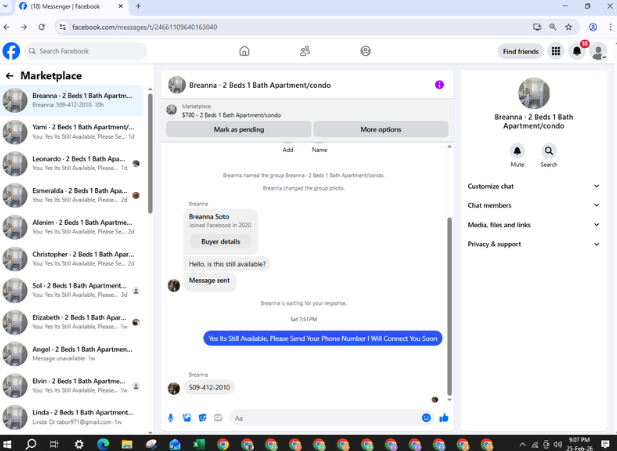Reload the browser page
The height and width of the screenshot is (451, 617).
pos(41,27)
